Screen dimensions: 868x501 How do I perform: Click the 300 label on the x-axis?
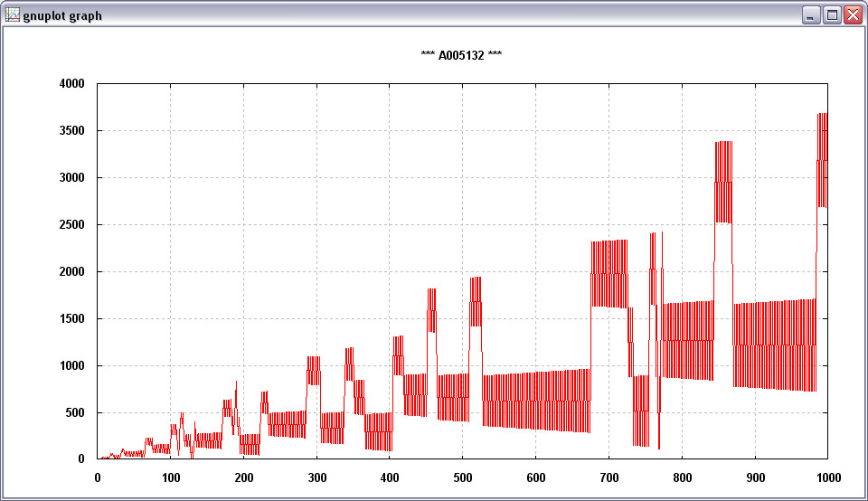(316, 477)
